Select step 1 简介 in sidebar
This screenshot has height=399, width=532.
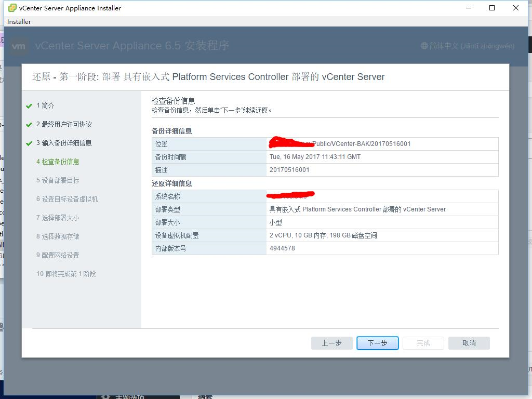(45, 105)
